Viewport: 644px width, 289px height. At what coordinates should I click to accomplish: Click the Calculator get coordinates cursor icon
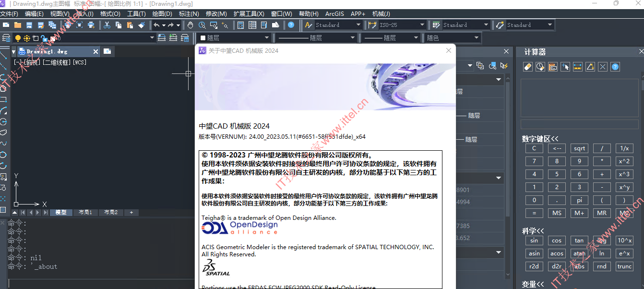point(565,67)
